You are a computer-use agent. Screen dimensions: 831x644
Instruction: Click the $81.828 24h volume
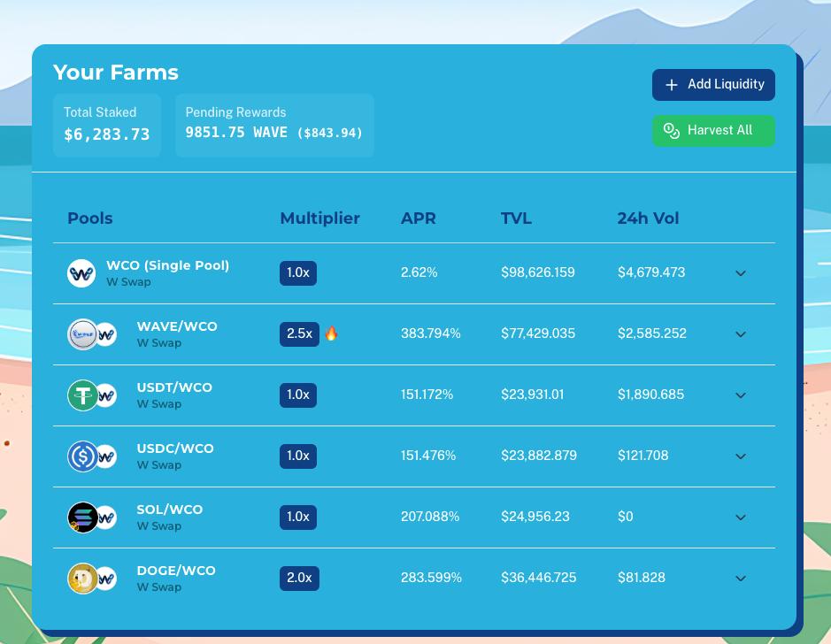click(x=642, y=578)
